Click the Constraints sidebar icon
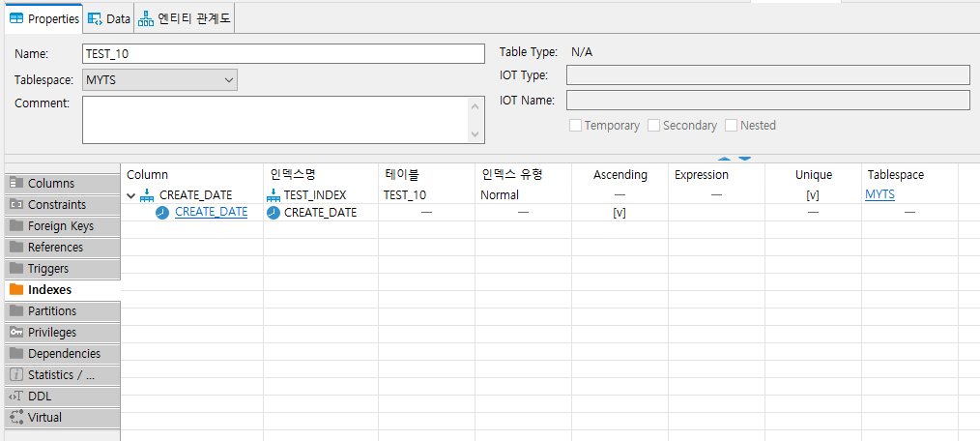Screen dimensions: 980x441 click(16, 205)
